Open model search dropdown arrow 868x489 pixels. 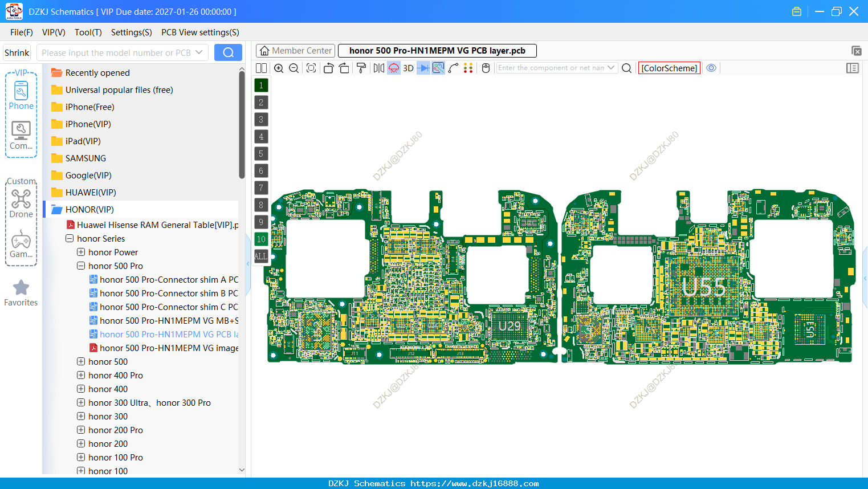[x=199, y=53]
